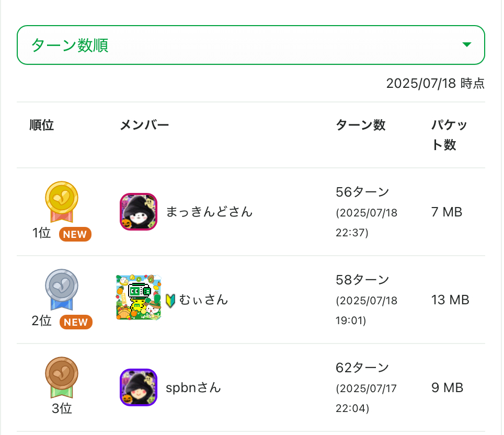Click the NEW badge under second place
The height and width of the screenshot is (435, 504).
(76, 322)
